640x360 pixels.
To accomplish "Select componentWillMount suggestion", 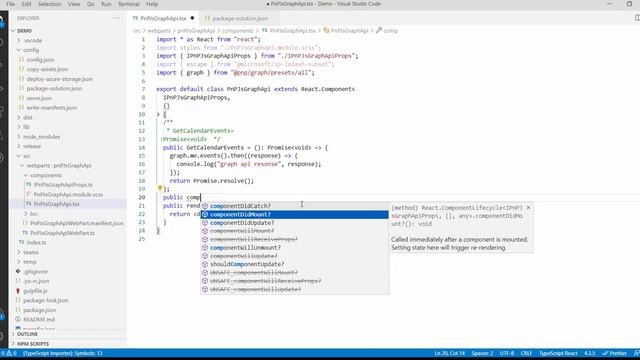I will (x=294, y=231).
